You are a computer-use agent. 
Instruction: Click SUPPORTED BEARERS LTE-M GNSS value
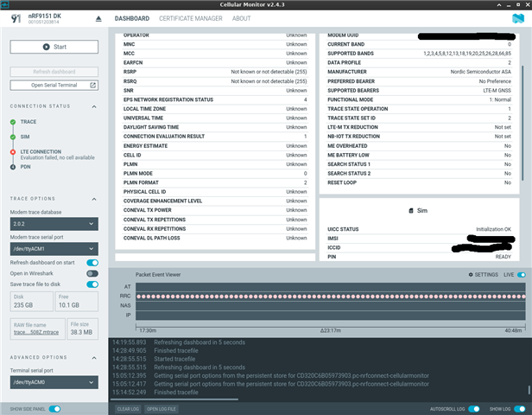pyautogui.click(x=497, y=90)
